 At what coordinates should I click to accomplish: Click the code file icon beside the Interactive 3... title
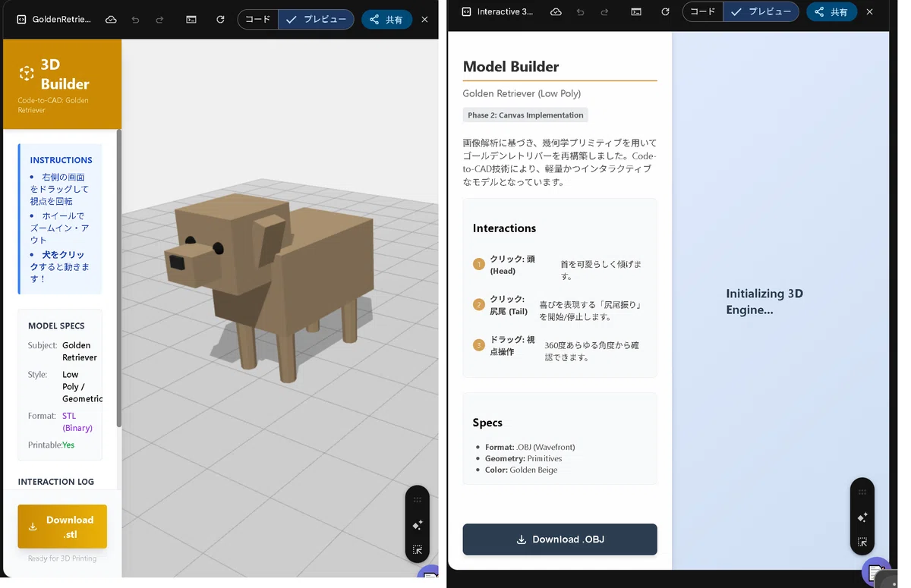tap(466, 12)
